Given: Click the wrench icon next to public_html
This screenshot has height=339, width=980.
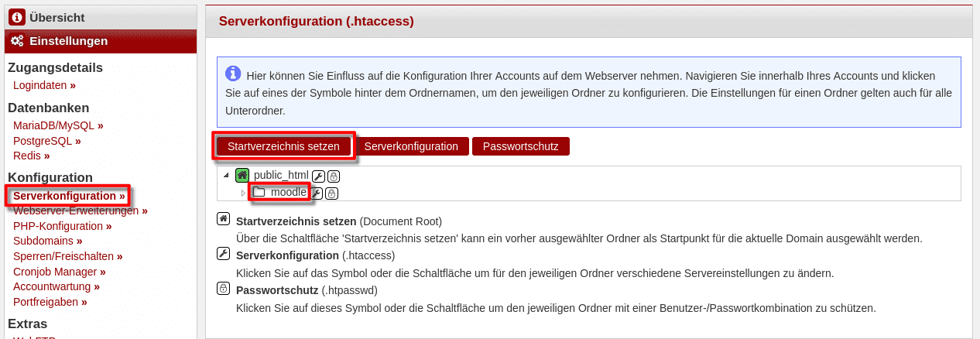Looking at the screenshot, I should click(x=318, y=176).
